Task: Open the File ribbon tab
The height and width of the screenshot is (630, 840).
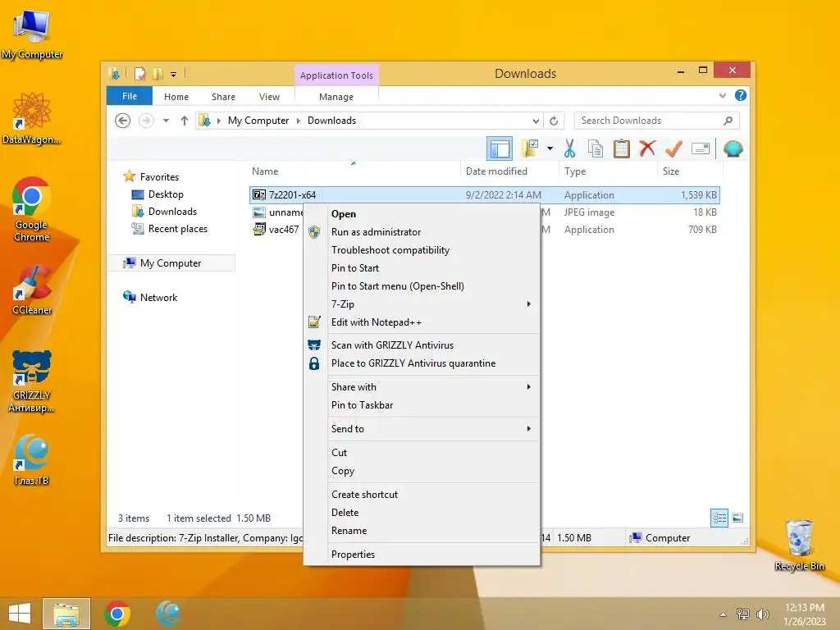Action: 130,96
